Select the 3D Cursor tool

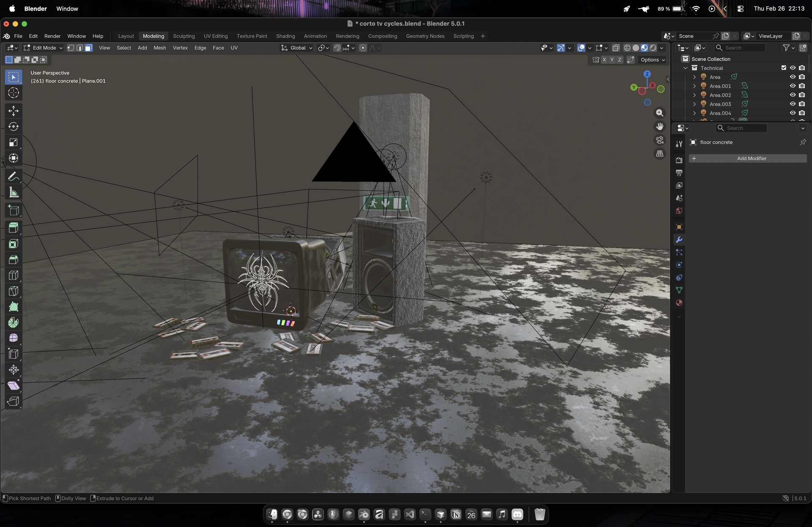click(x=14, y=93)
